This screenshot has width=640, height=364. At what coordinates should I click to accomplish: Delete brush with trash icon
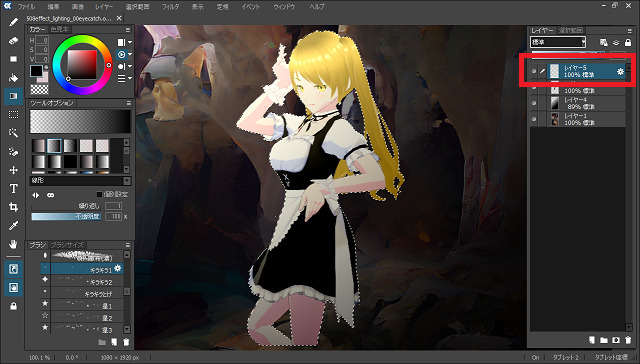pyautogui.click(x=126, y=342)
